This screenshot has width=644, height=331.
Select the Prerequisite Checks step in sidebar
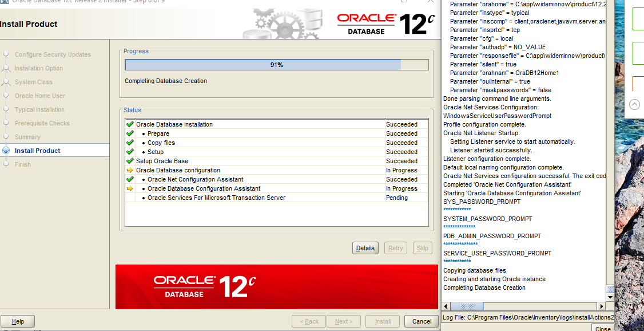(x=42, y=123)
